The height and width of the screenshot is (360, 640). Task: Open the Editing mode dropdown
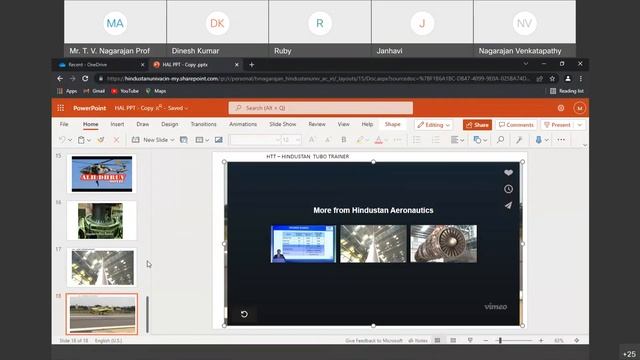[x=434, y=125]
